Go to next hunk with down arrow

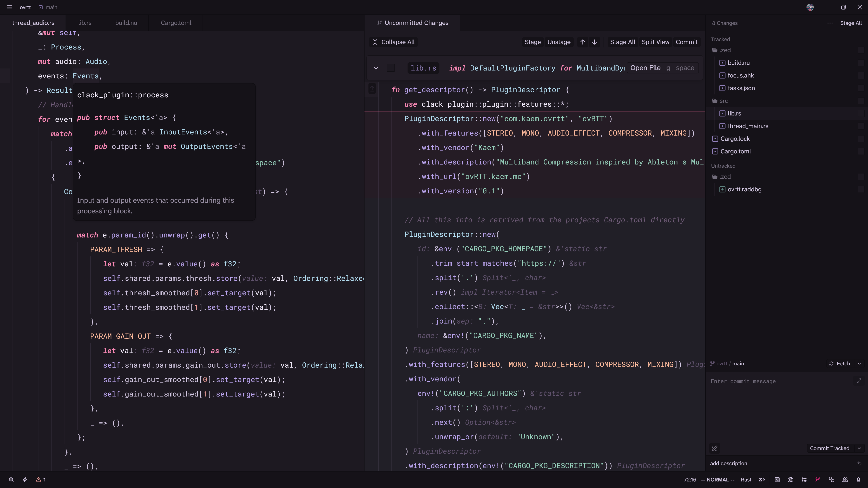pyautogui.click(x=594, y=42)
